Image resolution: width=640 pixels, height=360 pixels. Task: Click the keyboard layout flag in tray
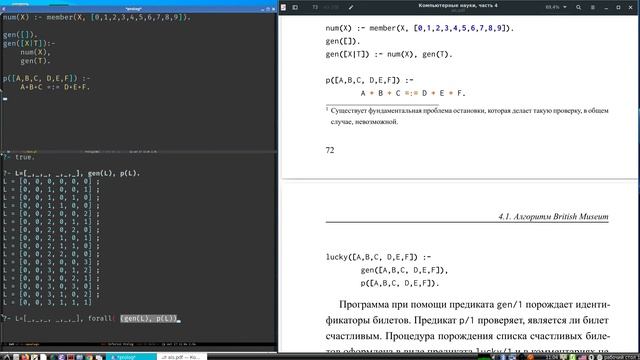[582, 357]
